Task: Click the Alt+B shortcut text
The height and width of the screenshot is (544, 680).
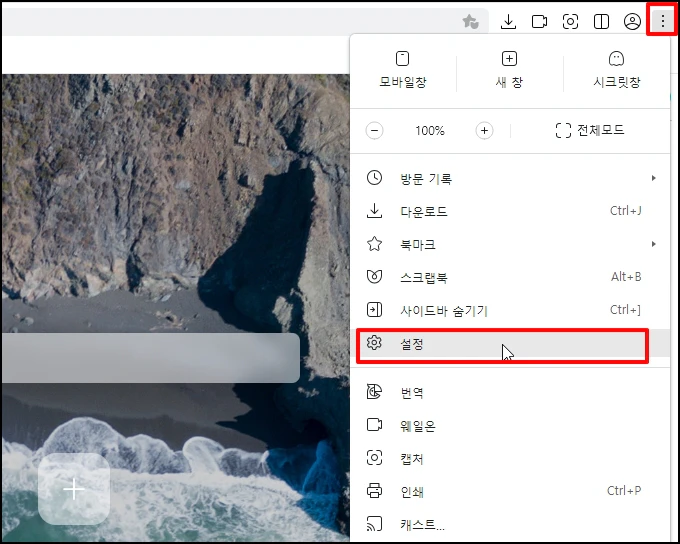Action: 626,277
